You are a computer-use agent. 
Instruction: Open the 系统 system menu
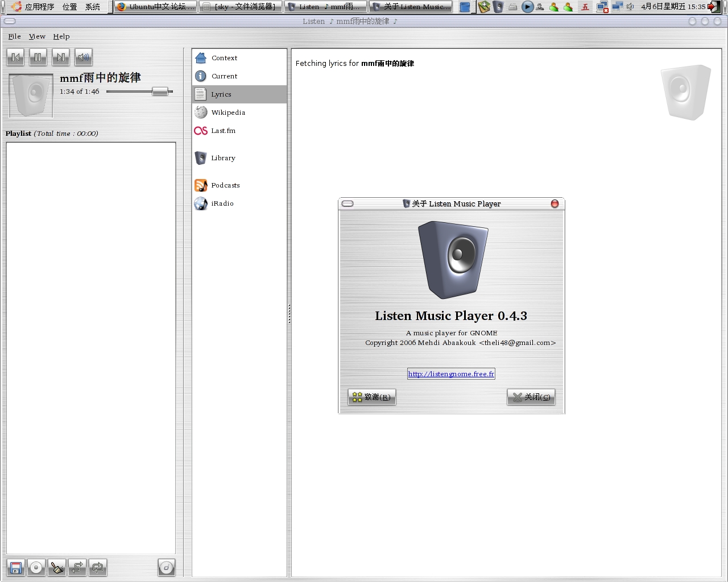pos(93,7)
